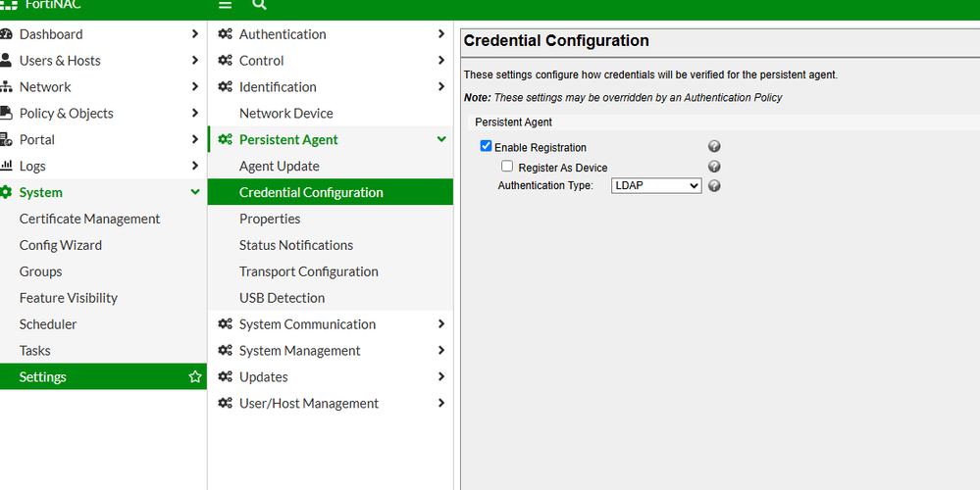Go to Certificate Management
This screenshot has height=490, width=980.
pos(89,220)
